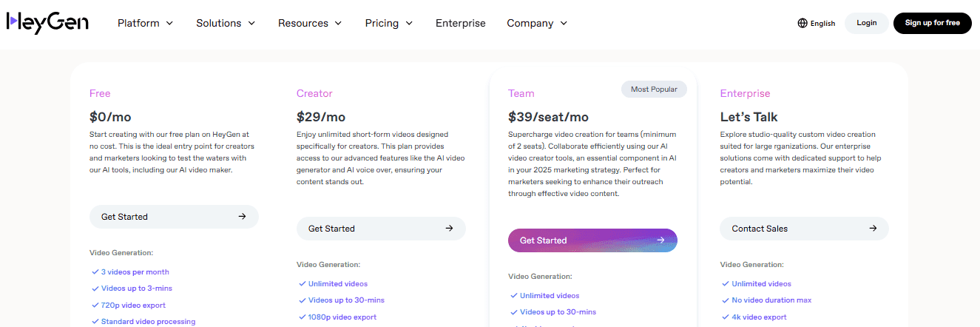Click Team plan Video Generation label

(x=540, y=277)
